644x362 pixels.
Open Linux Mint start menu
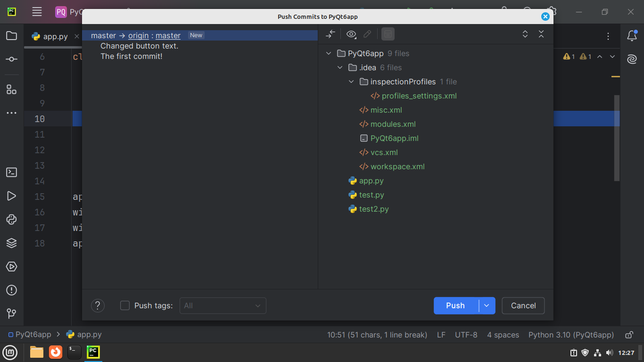tap(10, 352)
